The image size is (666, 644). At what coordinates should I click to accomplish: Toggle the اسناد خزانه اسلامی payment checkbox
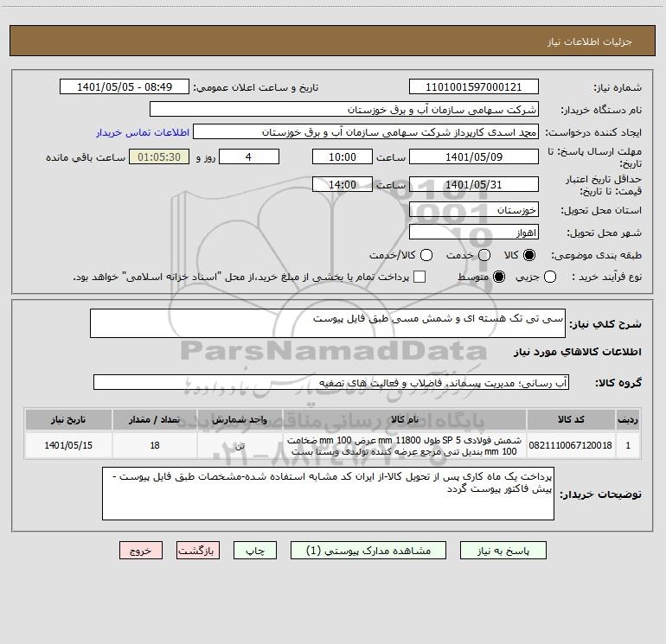pyautogui.click(x=419, y=277)
